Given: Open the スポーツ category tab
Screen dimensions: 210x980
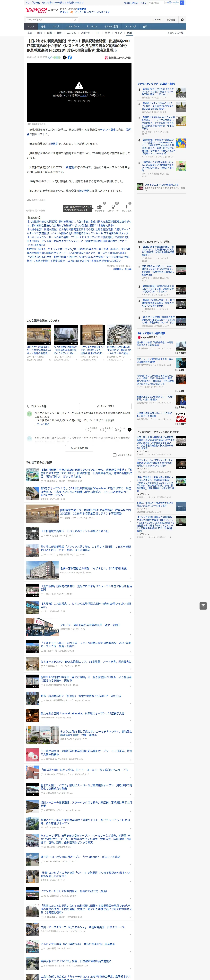Looking at the screenshot, I should click(x=86, y=33).
